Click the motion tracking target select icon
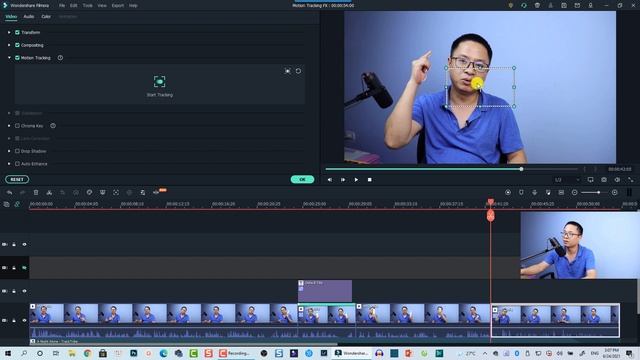 click(288, 71)
